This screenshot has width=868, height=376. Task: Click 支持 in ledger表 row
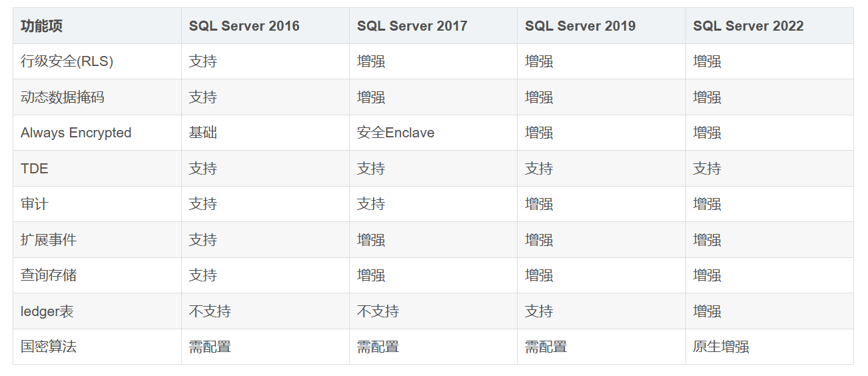pos(539,311)
